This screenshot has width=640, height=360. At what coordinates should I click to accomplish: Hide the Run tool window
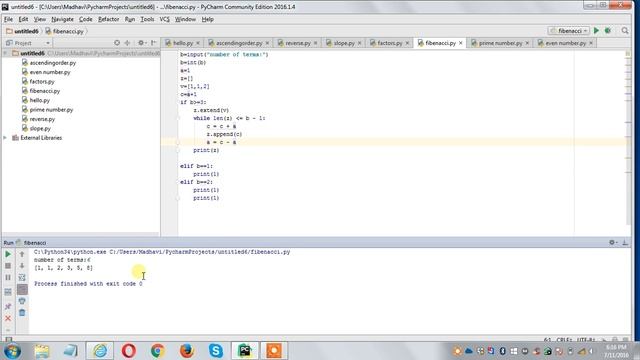point(625,242)
